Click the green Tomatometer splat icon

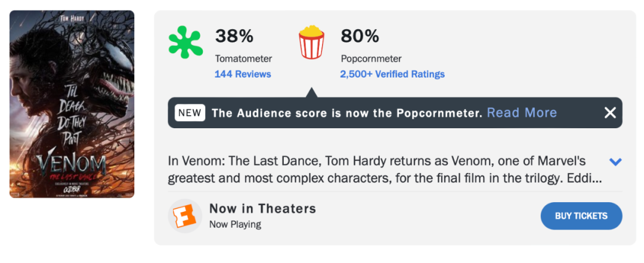185,42
